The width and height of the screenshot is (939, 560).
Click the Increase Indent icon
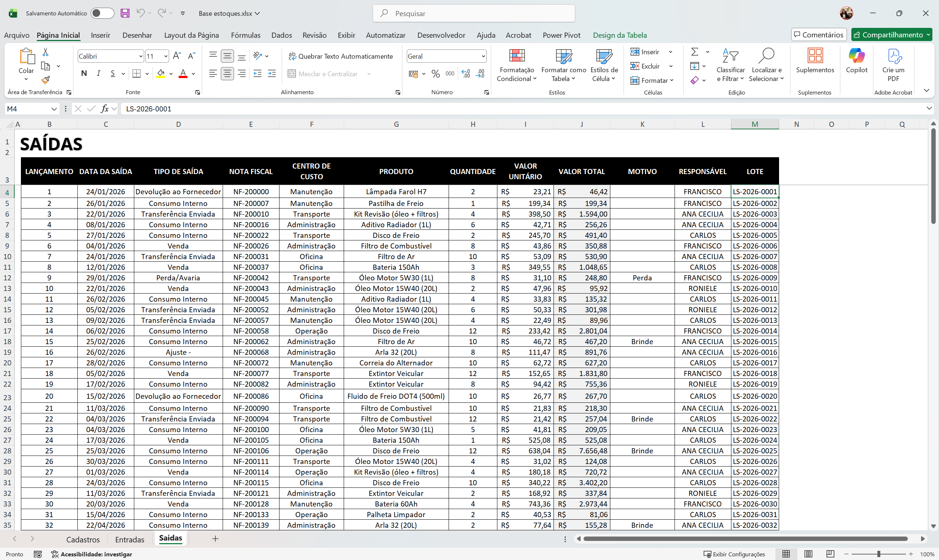pyautogui.click(x=272, y=74)
